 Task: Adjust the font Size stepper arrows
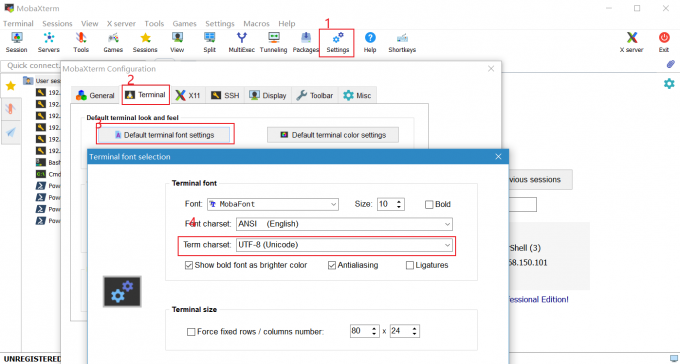pyautogui.click(x=399, y=204)
